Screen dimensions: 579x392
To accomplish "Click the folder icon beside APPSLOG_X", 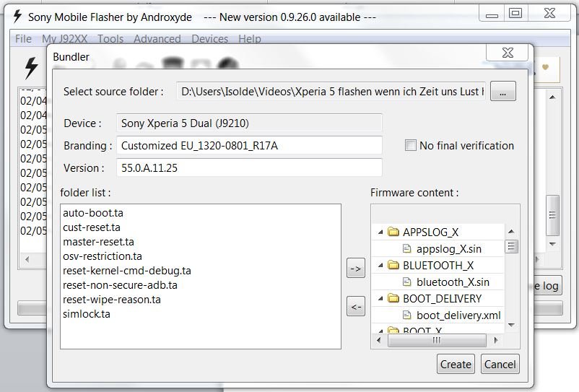I will point(393,232).
